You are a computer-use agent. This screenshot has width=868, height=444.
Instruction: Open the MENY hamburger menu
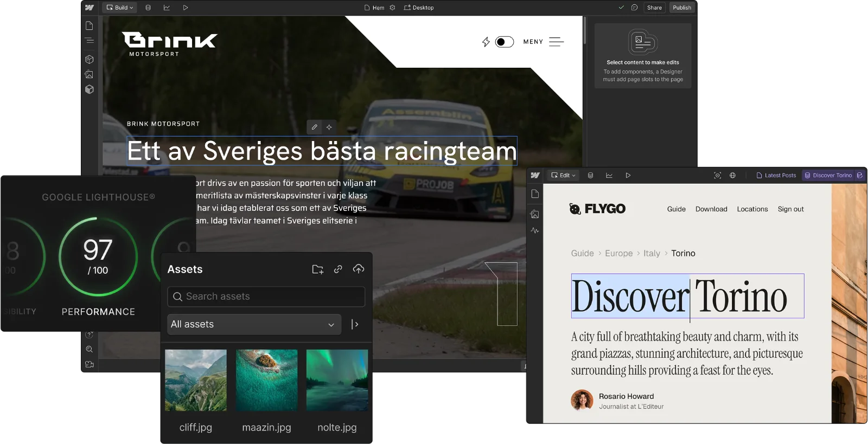544,42
